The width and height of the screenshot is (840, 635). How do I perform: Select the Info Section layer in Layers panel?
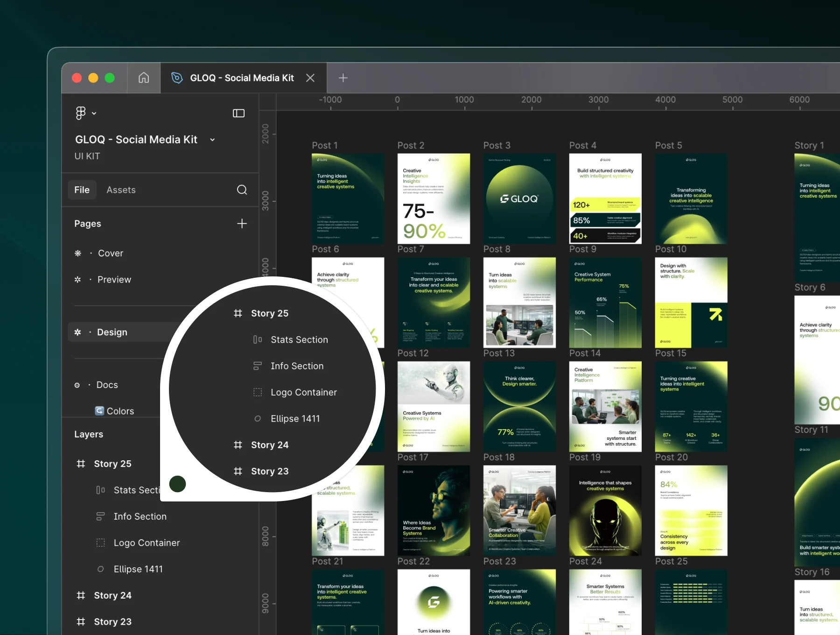pyautogui.click(x=140, y=516)
